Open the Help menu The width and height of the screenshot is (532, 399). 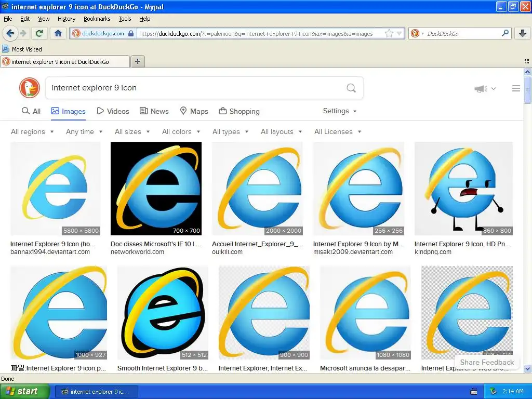tap(144, 19)
